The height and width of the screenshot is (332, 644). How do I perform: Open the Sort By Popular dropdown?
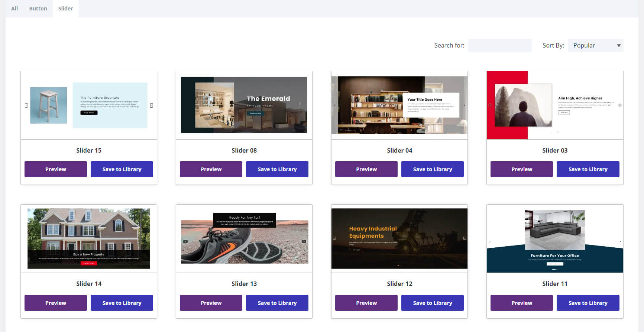pos(596,45)
